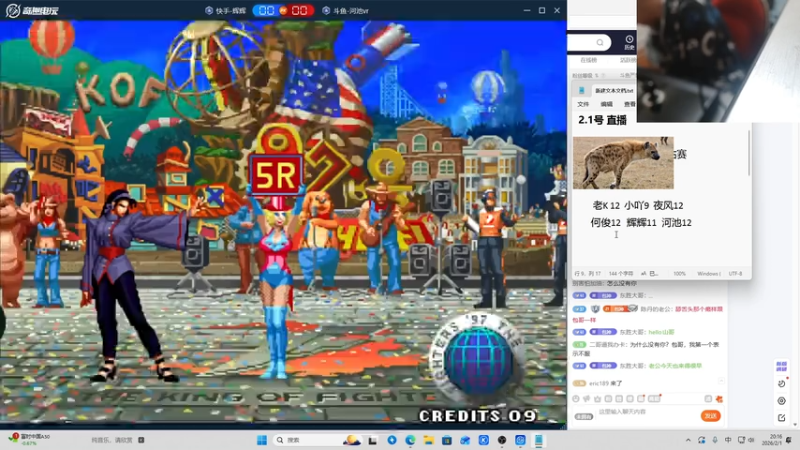Click the webcam overlay video
The height and width of the screenshot is (450, 800).
coord(718,61)
